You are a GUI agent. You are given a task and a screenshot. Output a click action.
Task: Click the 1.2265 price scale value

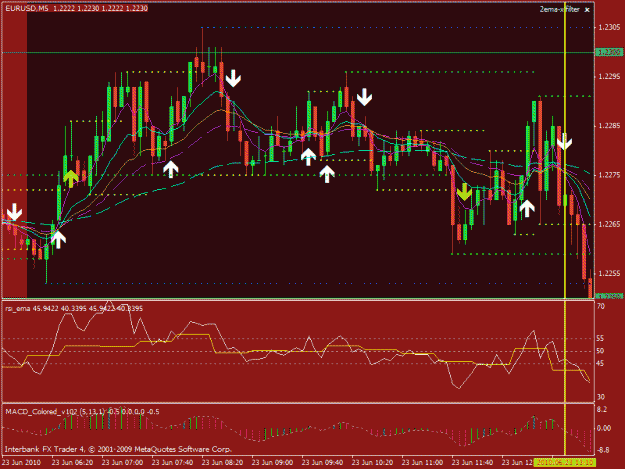[609, 224]
